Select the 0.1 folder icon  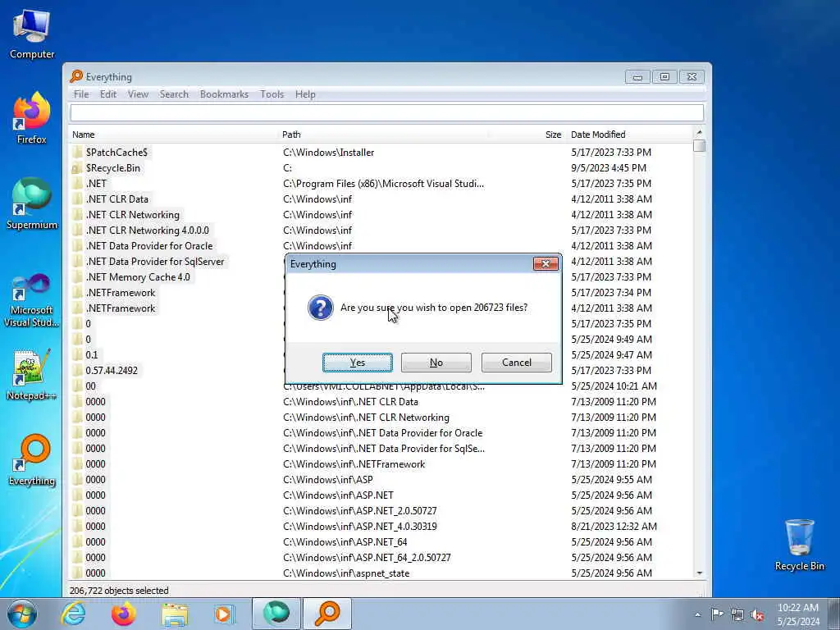tap(77, 355)
